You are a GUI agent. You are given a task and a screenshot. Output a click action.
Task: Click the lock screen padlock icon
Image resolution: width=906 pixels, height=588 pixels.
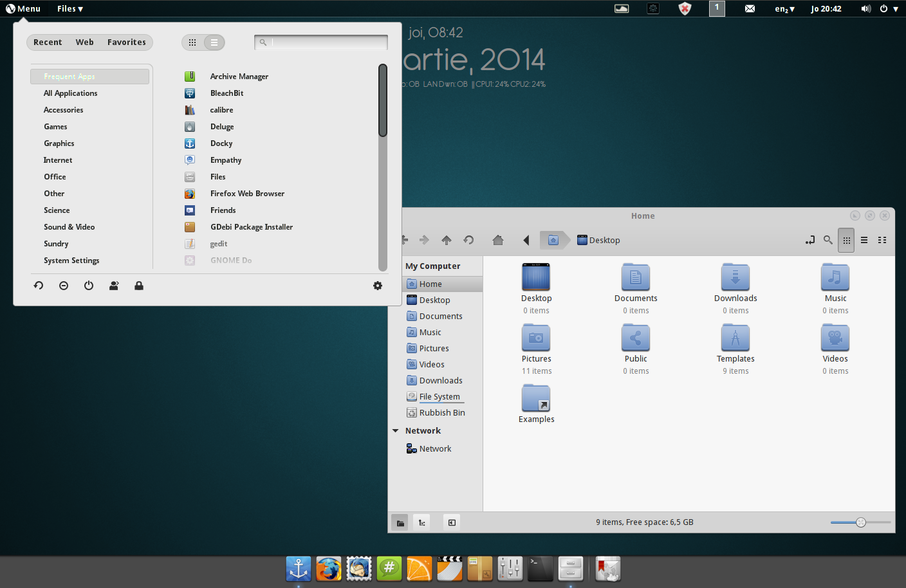click(138, 286)
